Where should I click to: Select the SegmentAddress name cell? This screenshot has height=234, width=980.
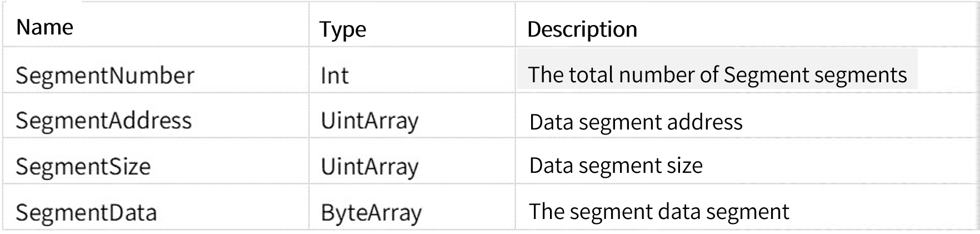(104, 120)
